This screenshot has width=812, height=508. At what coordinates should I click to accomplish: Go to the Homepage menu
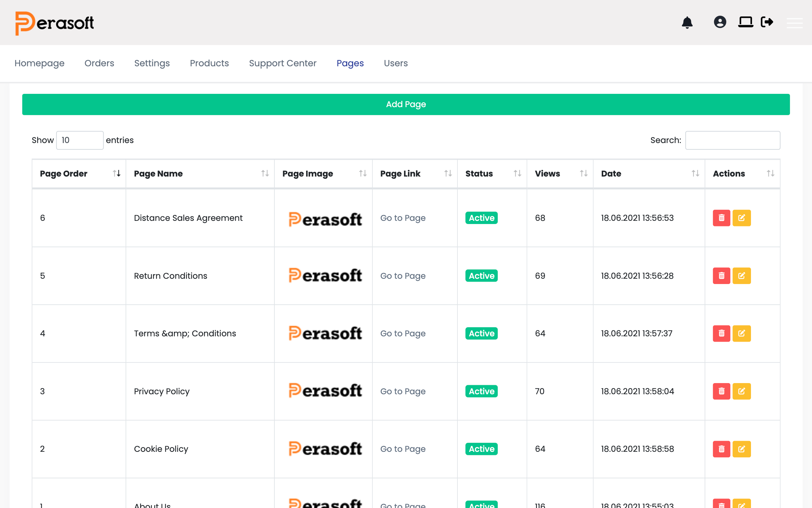39,63
